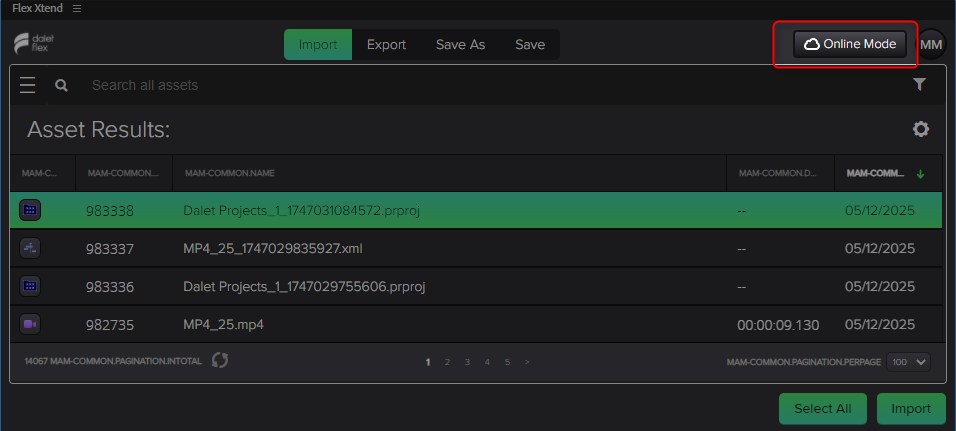Switch to the Save As tab
Screen dimensions: 956x431
[460, 45]
